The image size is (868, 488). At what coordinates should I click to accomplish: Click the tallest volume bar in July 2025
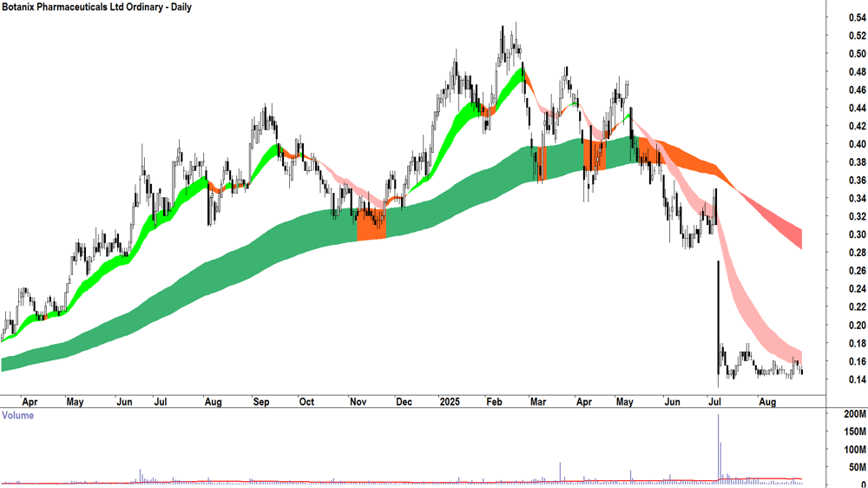tap(719, 449)
